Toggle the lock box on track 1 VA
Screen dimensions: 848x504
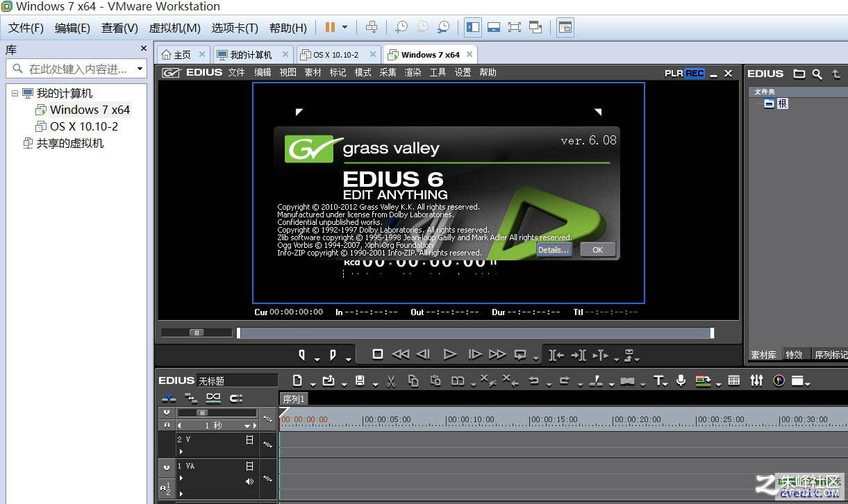pos(249,467)
